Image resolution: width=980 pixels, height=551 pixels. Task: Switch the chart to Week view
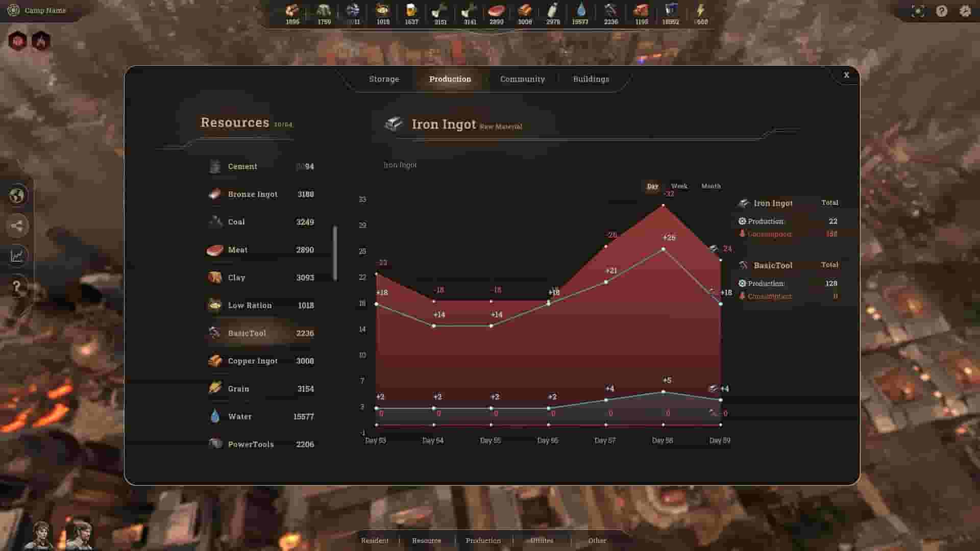pos(678,186)
